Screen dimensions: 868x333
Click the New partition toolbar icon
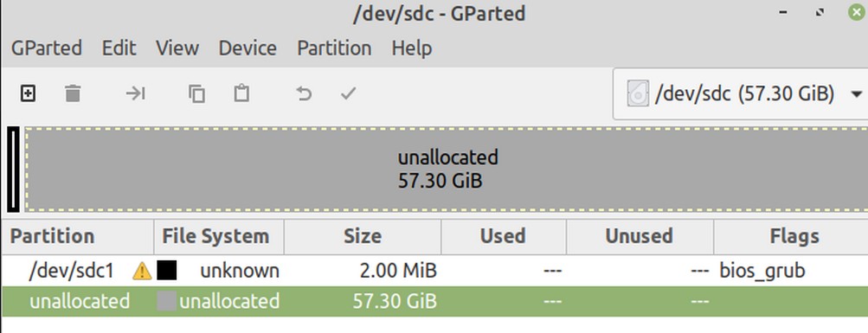click(x=28, y=93)
